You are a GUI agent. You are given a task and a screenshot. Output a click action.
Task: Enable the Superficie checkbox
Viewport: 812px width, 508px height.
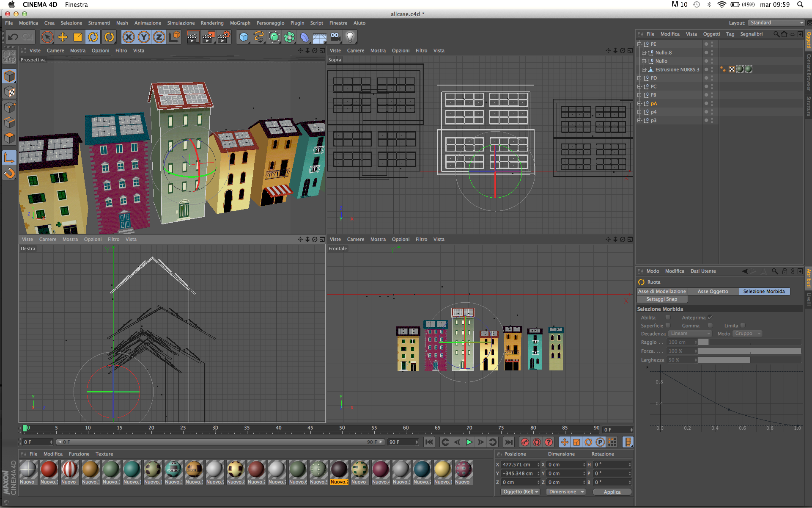tap(668, 326)
